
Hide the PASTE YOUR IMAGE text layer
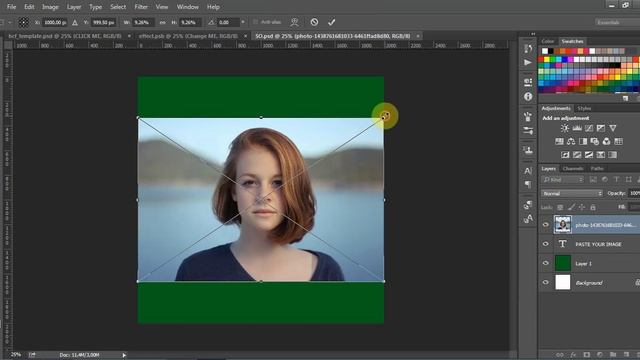point(546,244)
